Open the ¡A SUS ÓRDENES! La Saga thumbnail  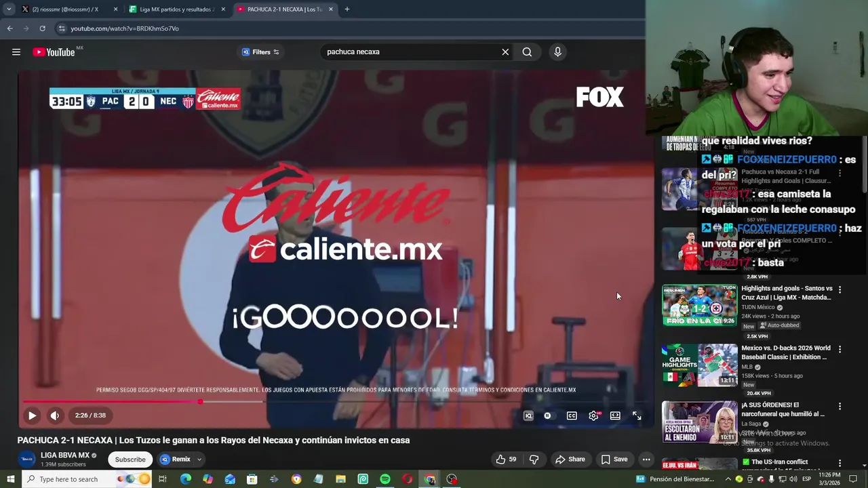pyautogui.click(x=699, y=422)
